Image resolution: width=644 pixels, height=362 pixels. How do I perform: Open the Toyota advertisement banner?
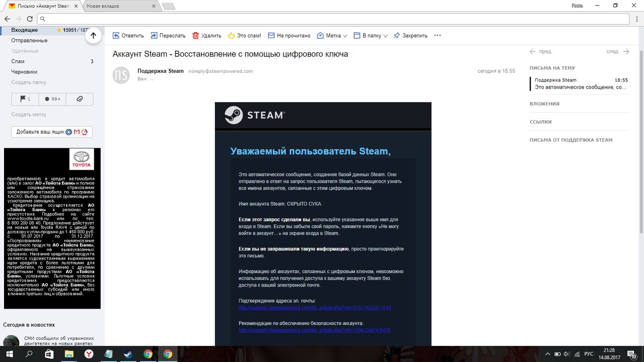[52, 228]
